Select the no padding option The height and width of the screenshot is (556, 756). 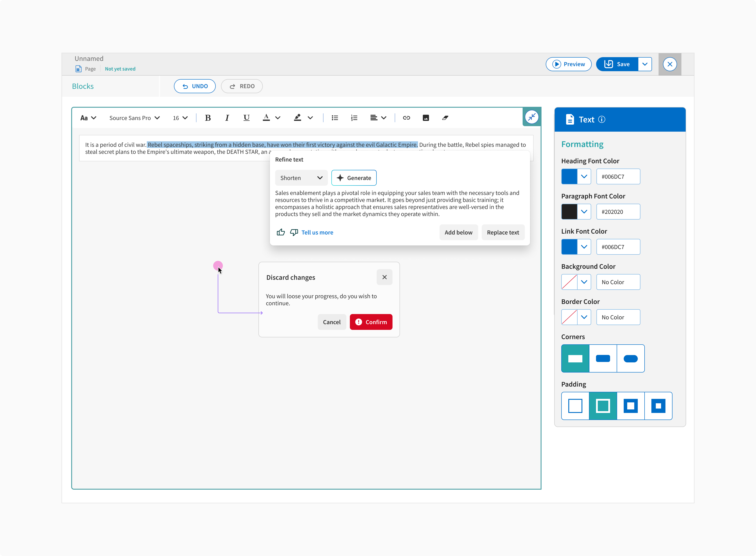[x=575, y=406]
